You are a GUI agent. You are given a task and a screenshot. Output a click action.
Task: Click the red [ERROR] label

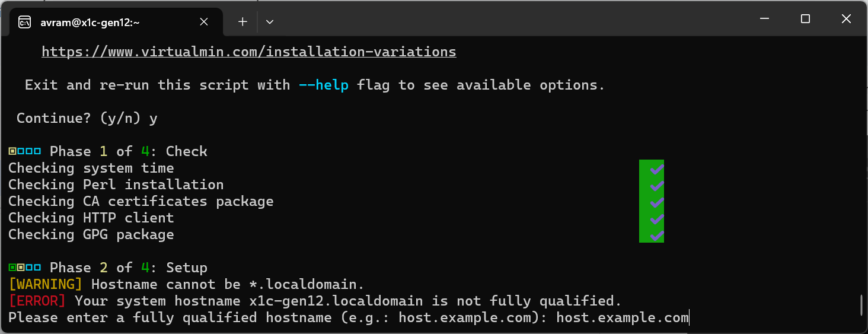37,301
